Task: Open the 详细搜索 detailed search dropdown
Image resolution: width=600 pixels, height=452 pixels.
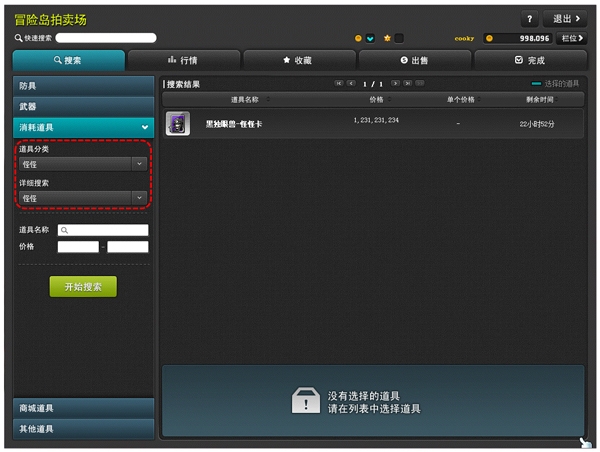Action: (x=83, y=198)
